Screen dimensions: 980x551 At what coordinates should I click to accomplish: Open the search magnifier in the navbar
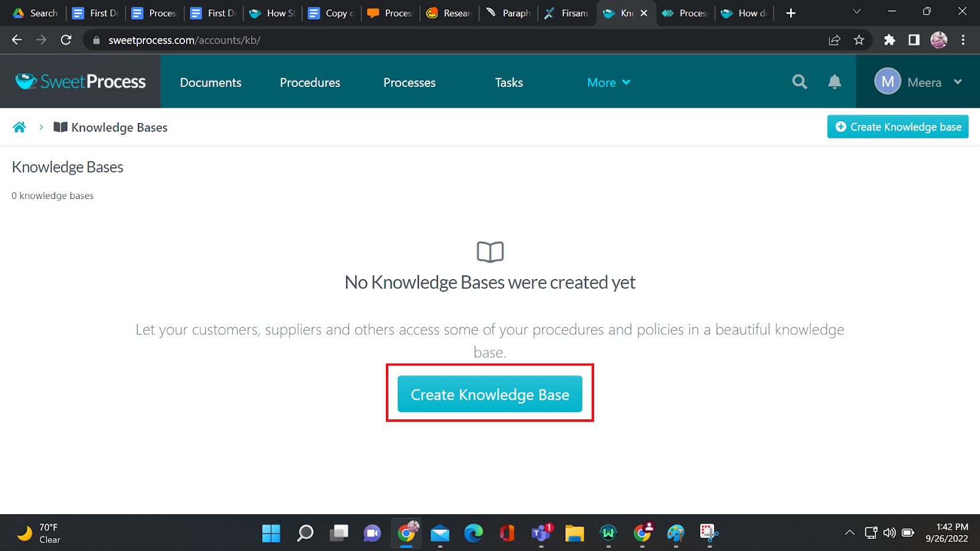click(x=799, y=82)
